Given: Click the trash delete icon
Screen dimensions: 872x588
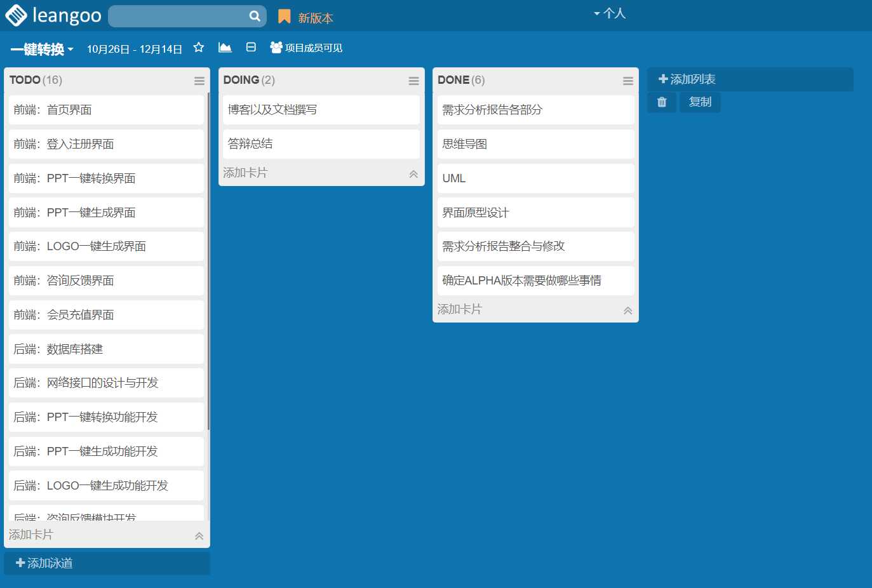Looking at the screenshot, I should 662,102.
